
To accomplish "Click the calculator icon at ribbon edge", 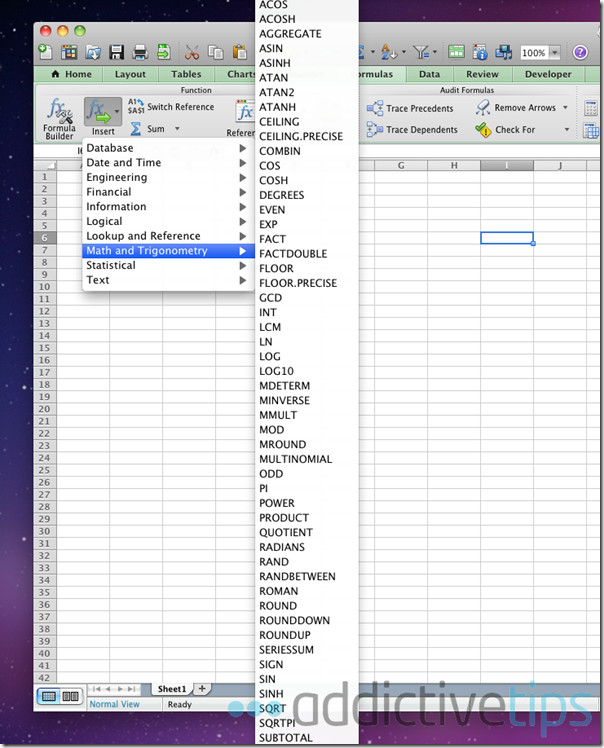I will 591,108.
